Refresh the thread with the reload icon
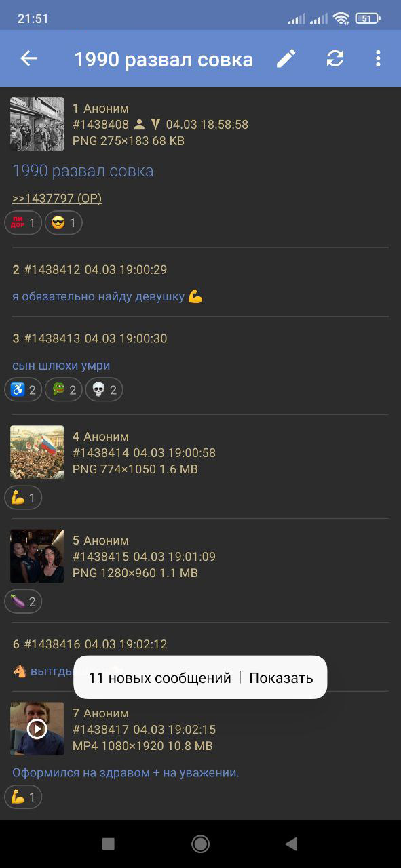The image size is (401, 868). pos(335,59)
